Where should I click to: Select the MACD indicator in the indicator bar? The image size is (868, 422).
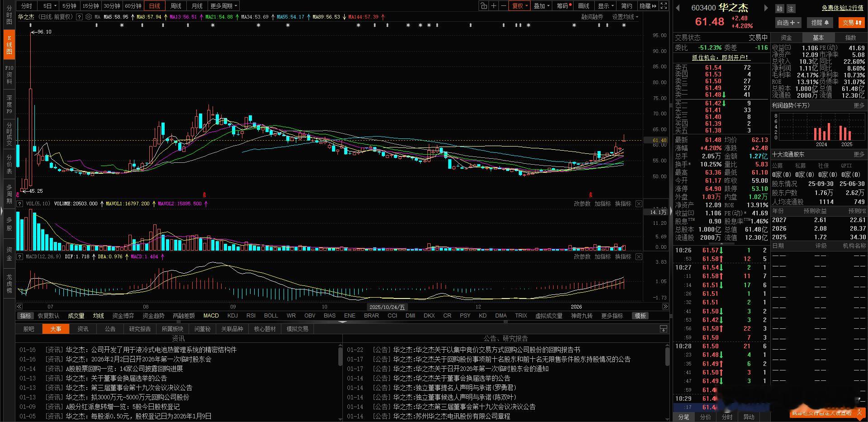click(x=211, y=316)
